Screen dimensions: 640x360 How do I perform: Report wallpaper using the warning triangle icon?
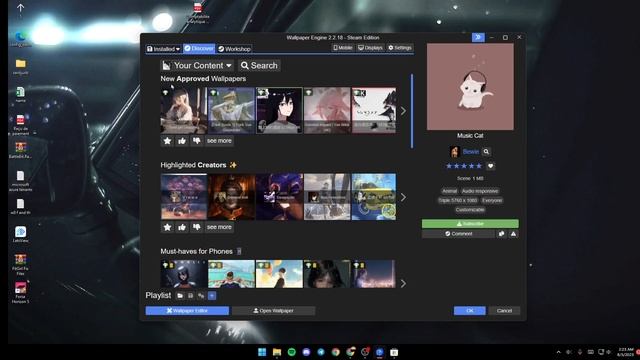click(x=513, y=234)
